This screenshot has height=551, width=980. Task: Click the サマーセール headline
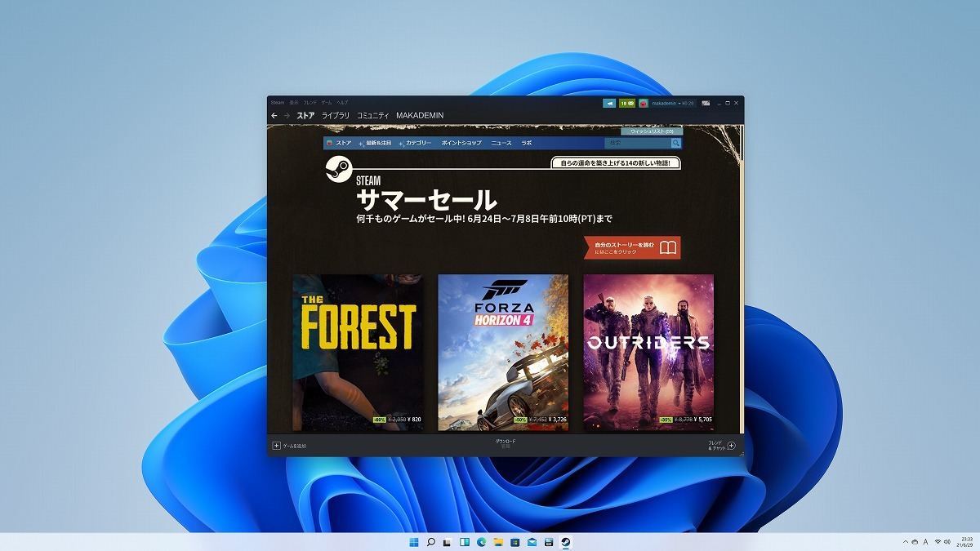[x=425, y=199]
